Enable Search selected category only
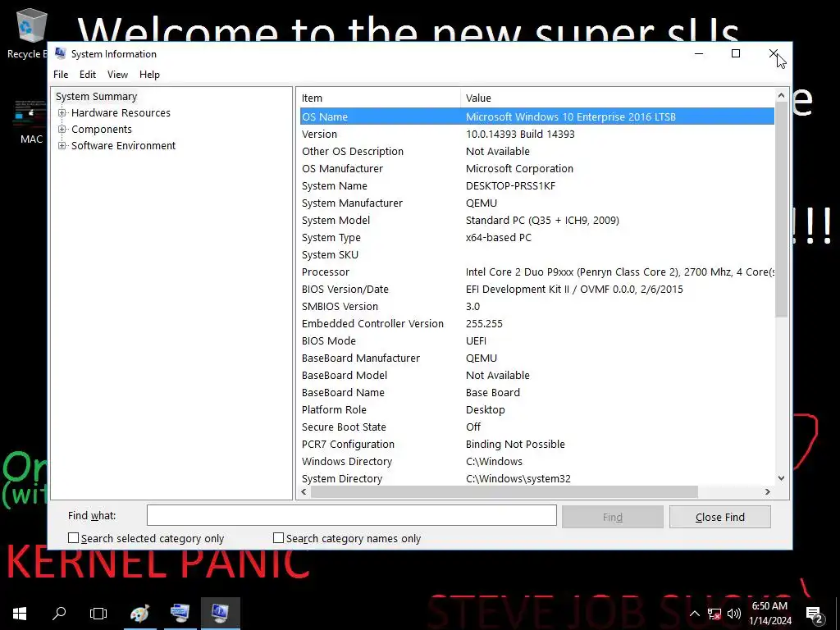Screen dimensions: 840x630 pyautogui.click(x=73, y=538)
